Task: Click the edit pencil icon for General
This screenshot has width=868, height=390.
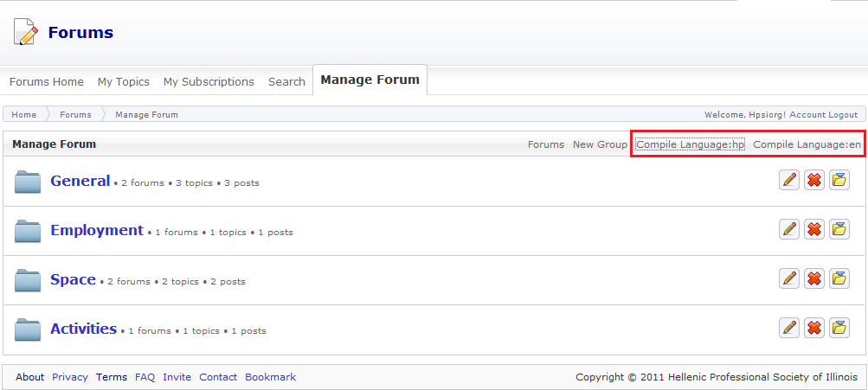Action: 789,180
